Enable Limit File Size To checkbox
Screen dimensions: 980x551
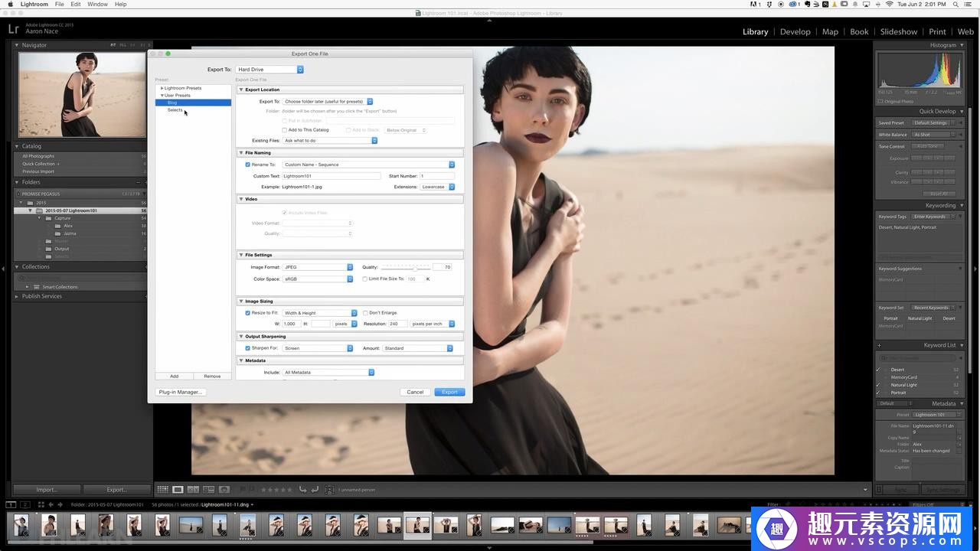pos(364,279)
